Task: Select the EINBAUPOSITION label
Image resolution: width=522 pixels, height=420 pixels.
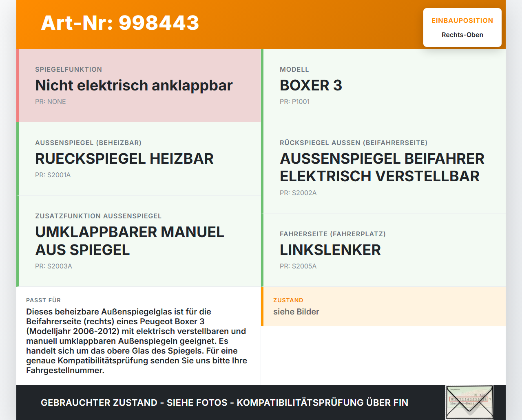Action: pos(462,20)
